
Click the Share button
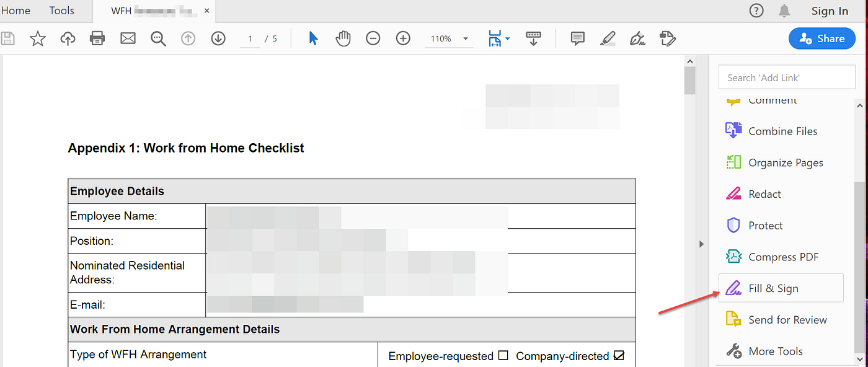tap(821, 38)
